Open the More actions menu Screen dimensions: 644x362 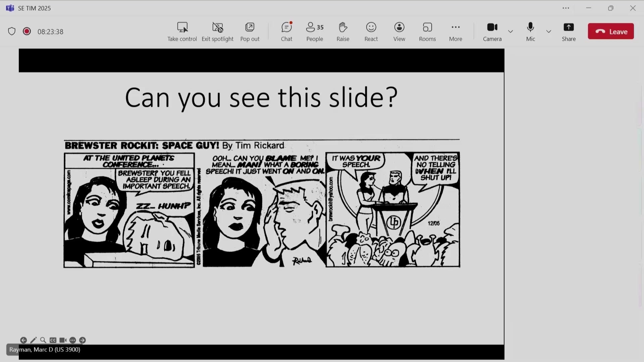(x=455, y=32)
